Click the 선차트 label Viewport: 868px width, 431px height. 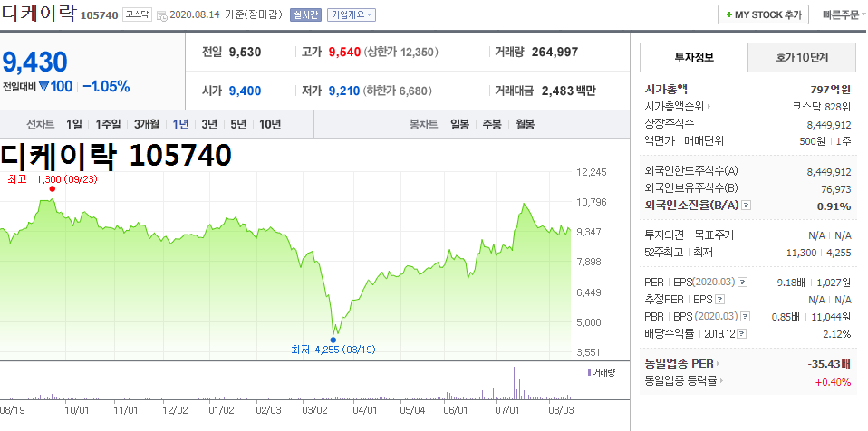coord(40,124)
